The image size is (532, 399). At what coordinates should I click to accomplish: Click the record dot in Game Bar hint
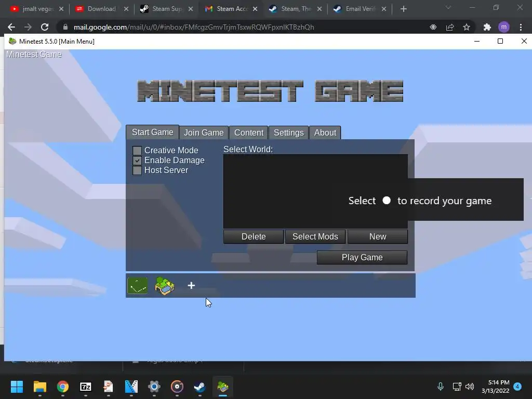tap(387, 201)
